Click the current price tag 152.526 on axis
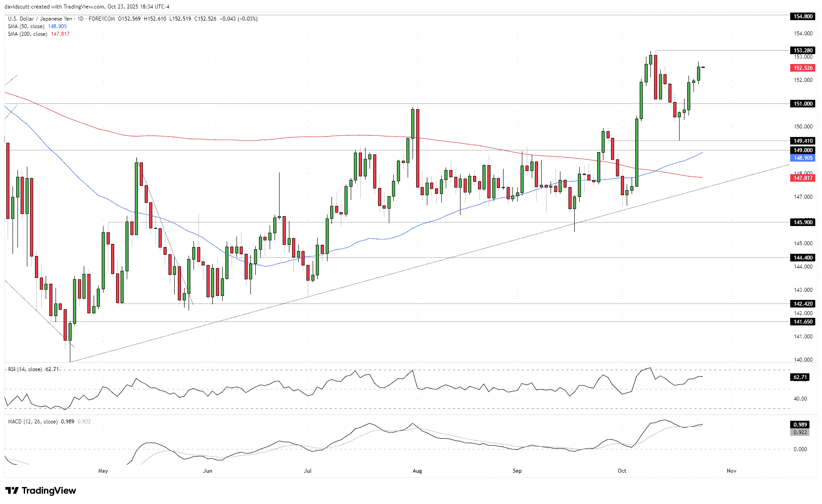The height and width of the screenshot is (504, 822). (x=802, y=68)
